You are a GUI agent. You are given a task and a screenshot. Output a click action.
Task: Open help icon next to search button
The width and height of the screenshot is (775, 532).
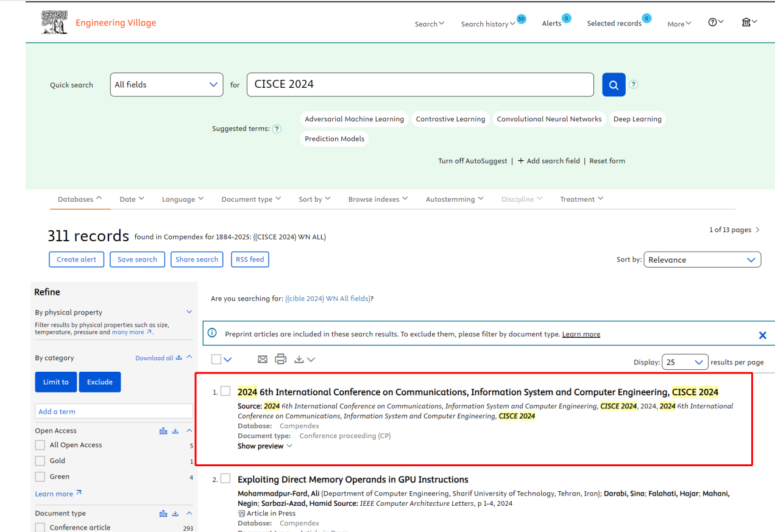pyautogui.click(x=634, y=85)
